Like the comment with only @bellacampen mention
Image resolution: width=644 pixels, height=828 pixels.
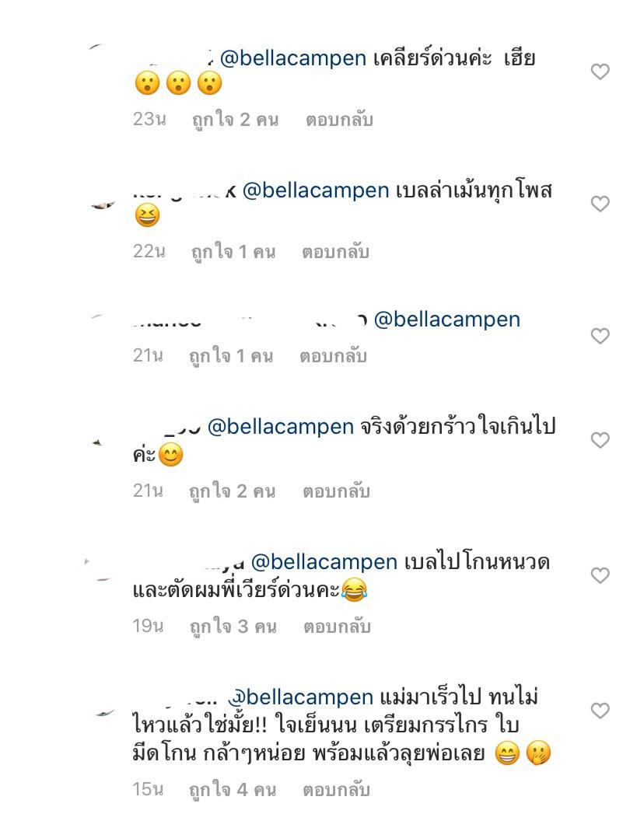(600, 335)
